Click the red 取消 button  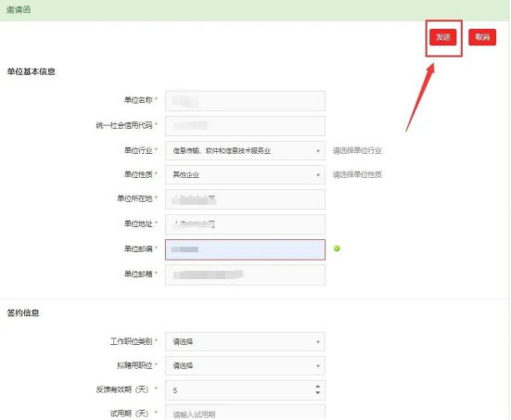tap(482, 37)
